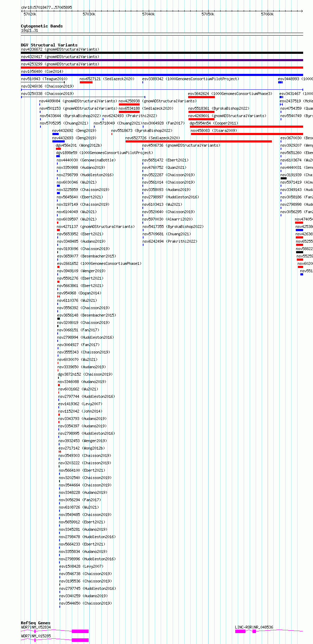Select nsv2798799 (Huddleston2016) entry
313x644 pixels.
[x=85, y=175]
